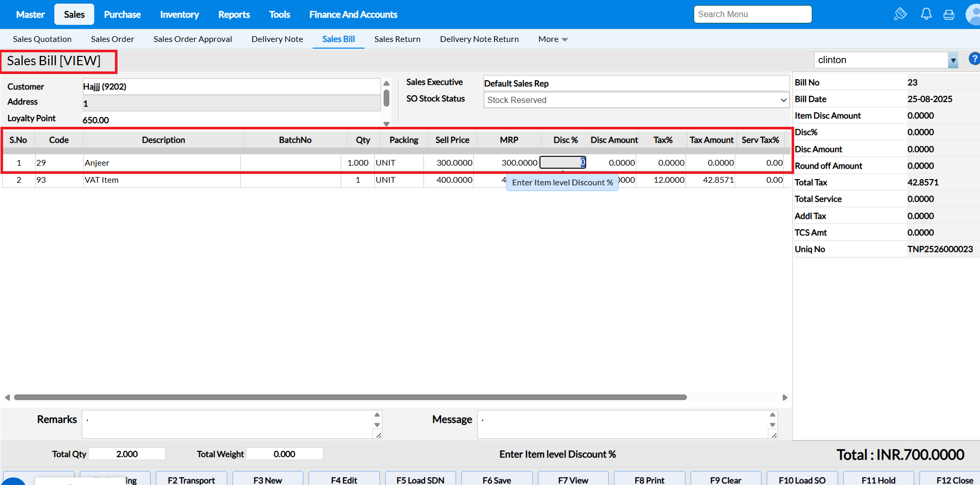Click the F4 Edit button

pos(344,480)
